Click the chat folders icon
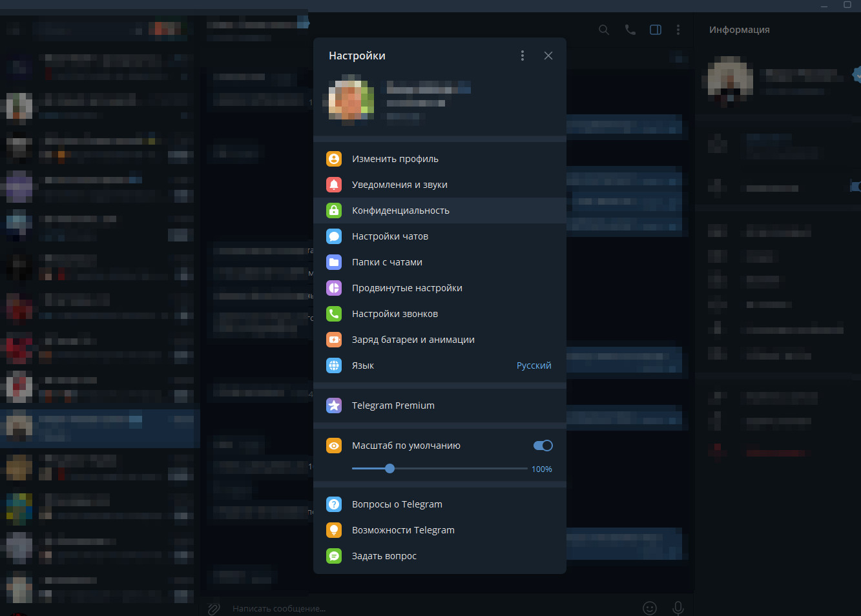 coord(334,262)
